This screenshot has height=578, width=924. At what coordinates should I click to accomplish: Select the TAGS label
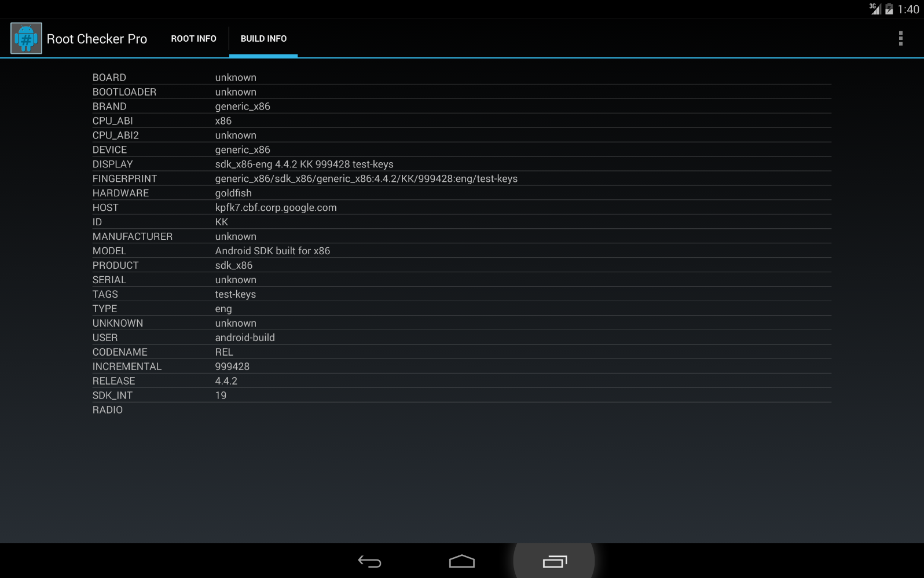(105, 295)
